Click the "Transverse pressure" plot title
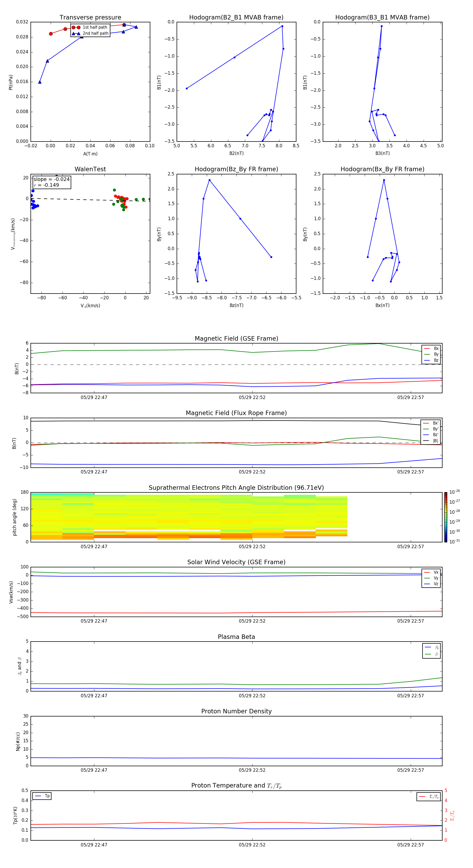Viewport: 473px width, 868px height. click(90, 18)
